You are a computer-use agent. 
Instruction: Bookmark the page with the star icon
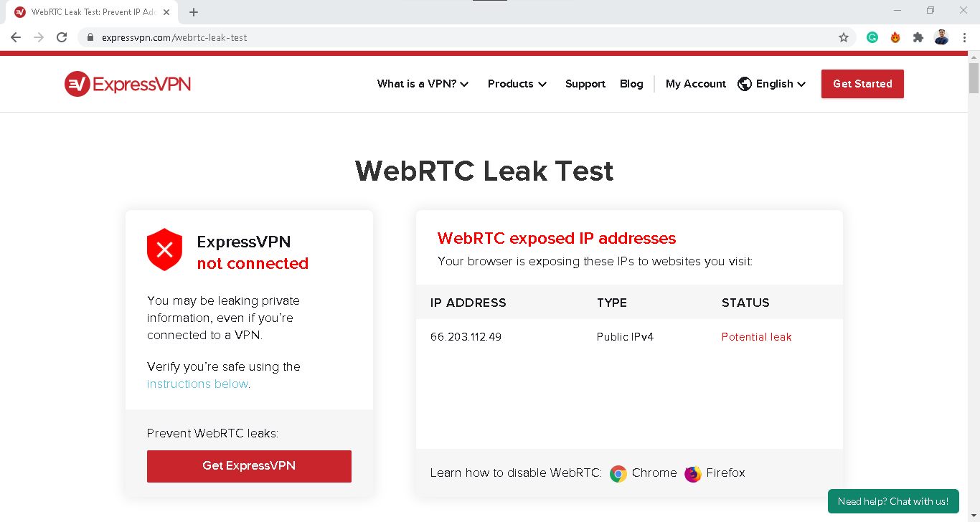click(844, 37)
